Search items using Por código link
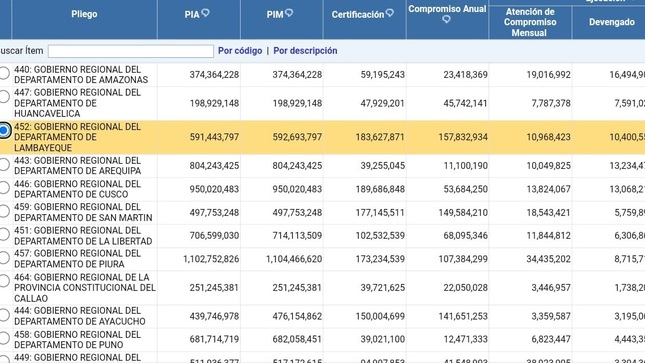Screen dimensions: 645x363 click(x=240, y=51)
